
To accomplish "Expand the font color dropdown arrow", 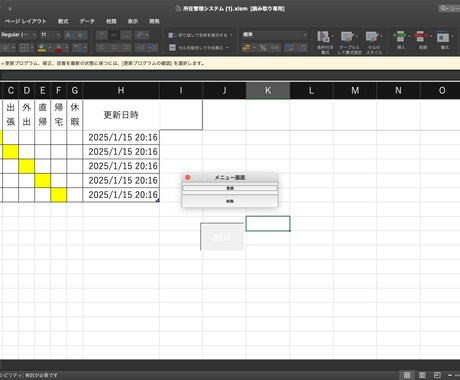I will [x=67, y=48].
